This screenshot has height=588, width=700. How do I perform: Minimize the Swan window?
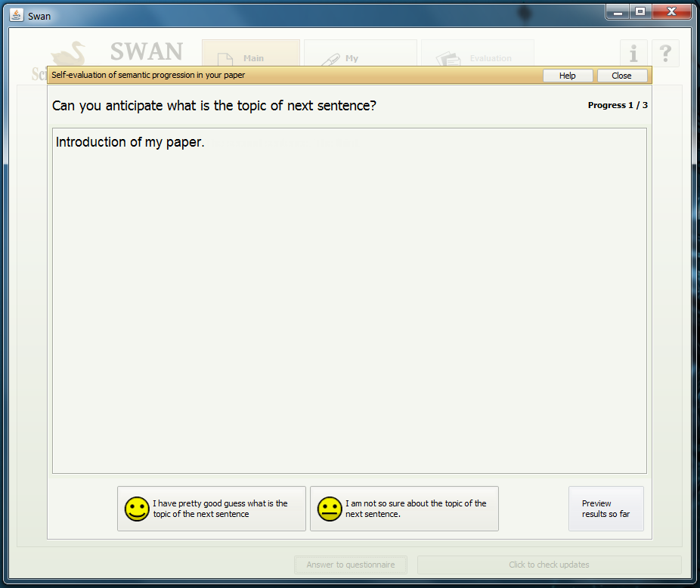(x=618, y=12)
